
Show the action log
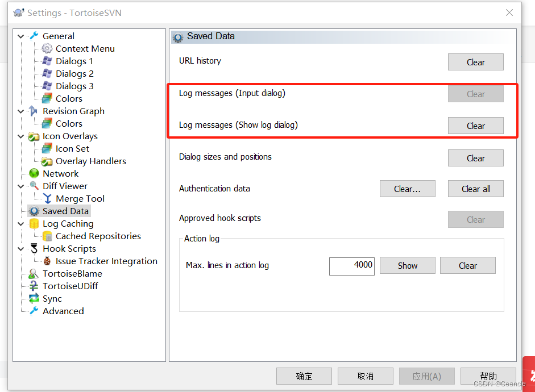pyautogui.click(x=408, y=265)
